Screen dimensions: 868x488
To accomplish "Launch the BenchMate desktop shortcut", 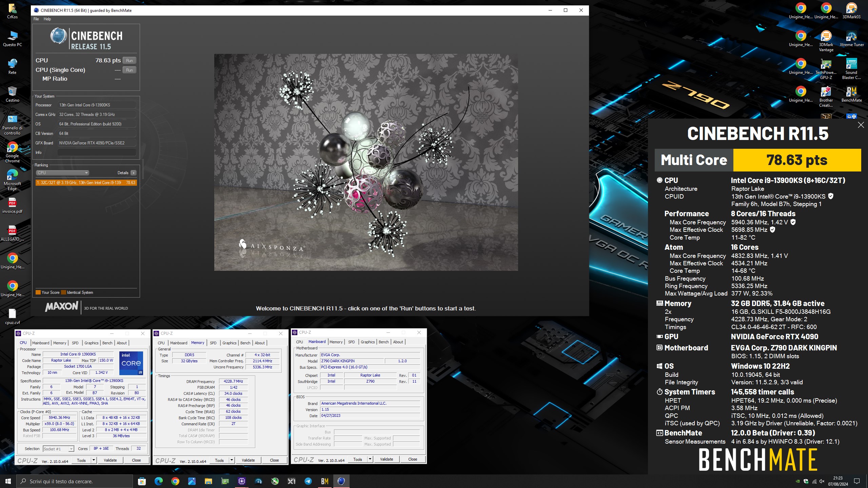I will coord(851,94).
